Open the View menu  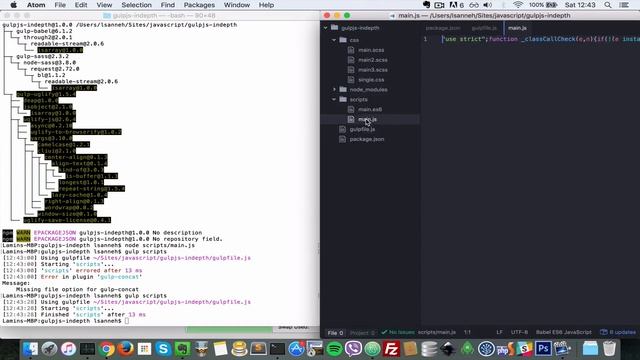coord(104,5)
